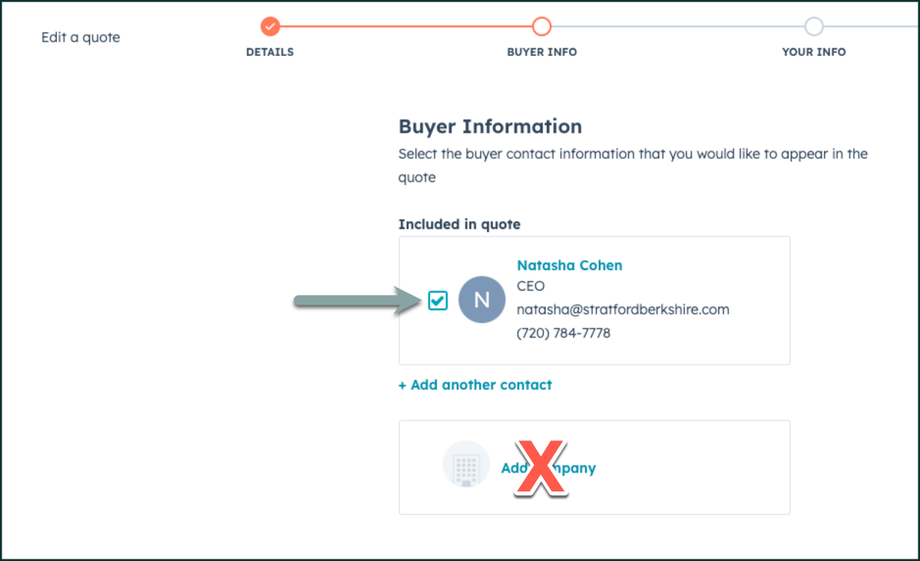The width and height of the screenshot is (920, 561).
Task: Click the Natasha Cohen avatar with letter N
Action: 481,300
